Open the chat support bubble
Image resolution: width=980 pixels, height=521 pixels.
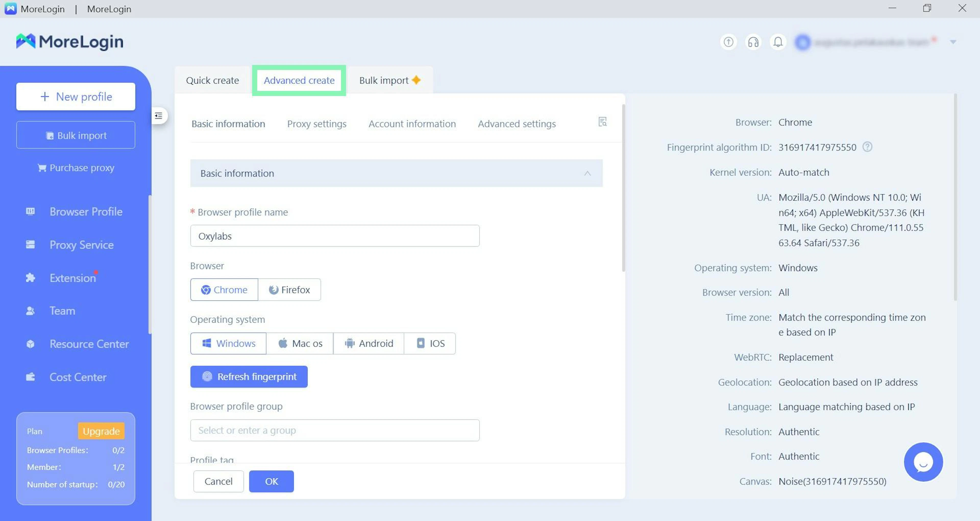point(923,462)
